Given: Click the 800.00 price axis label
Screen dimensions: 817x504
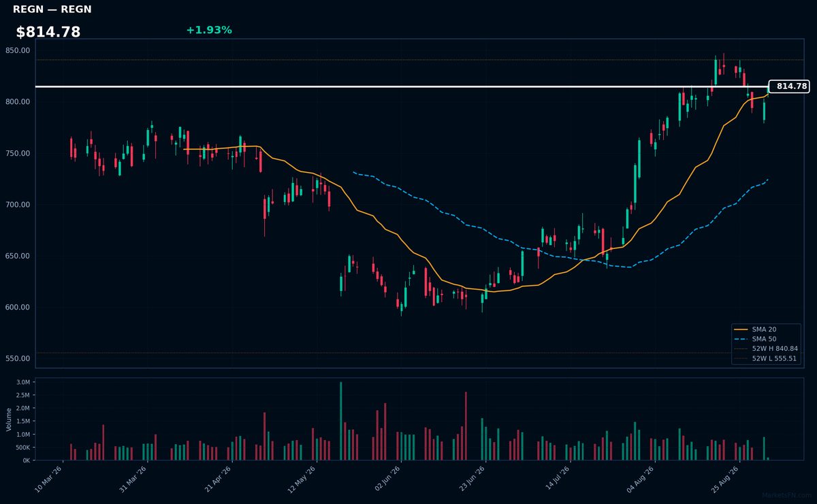Looking at the screenshot, I should click(x=17, y=102).
